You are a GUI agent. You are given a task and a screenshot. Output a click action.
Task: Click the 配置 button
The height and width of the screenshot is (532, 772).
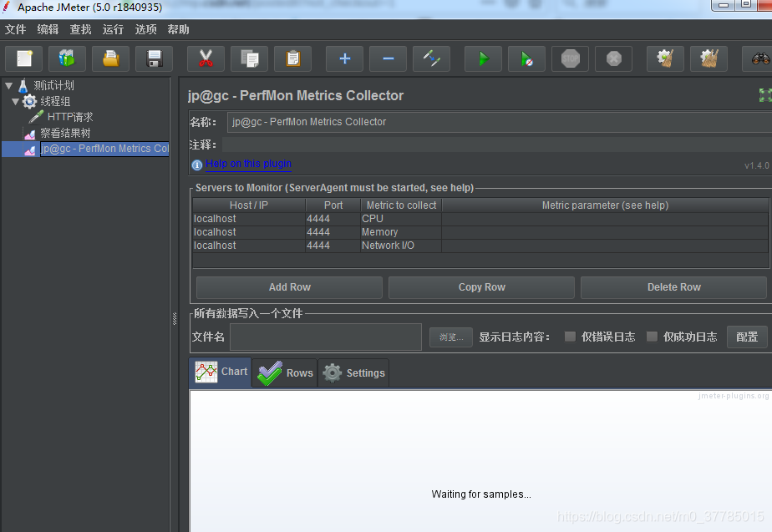click(x=747, y=337)
